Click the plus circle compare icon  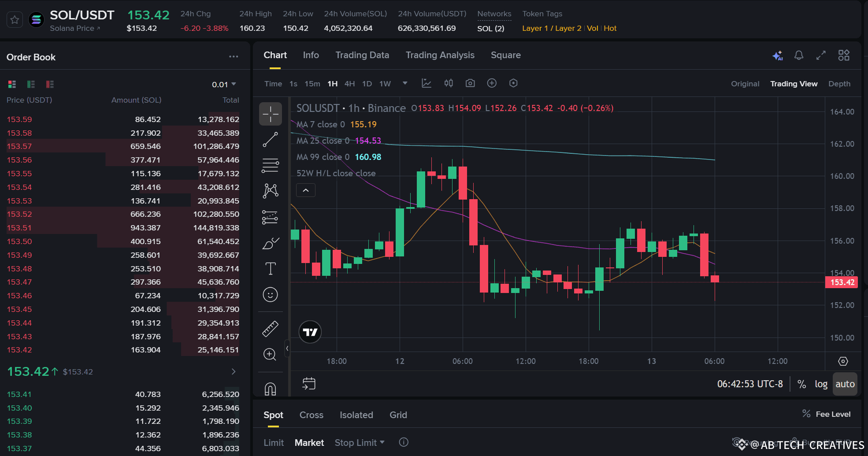coord(492,83)
